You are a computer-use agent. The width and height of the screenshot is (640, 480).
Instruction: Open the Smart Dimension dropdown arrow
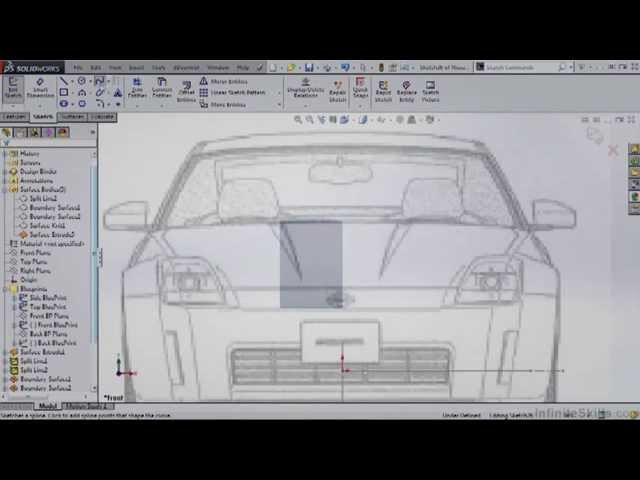pyautogui.click(x=40, y=106)
